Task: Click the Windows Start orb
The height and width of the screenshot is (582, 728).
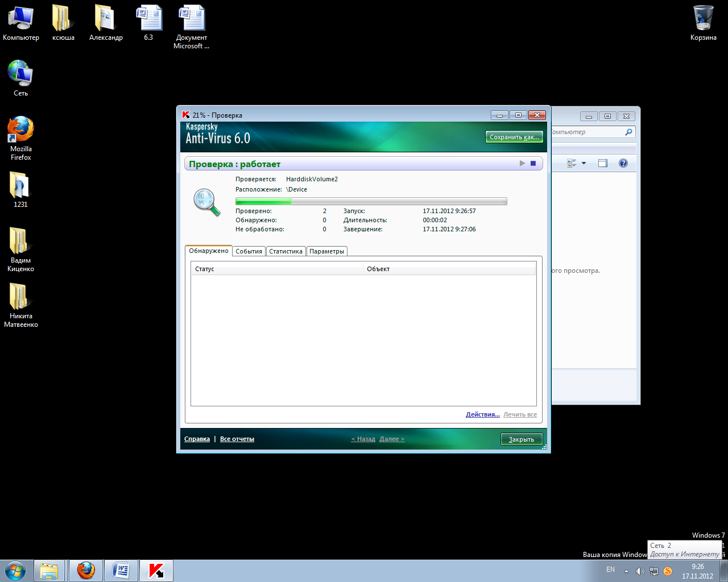Action: (x=15, y=570)
